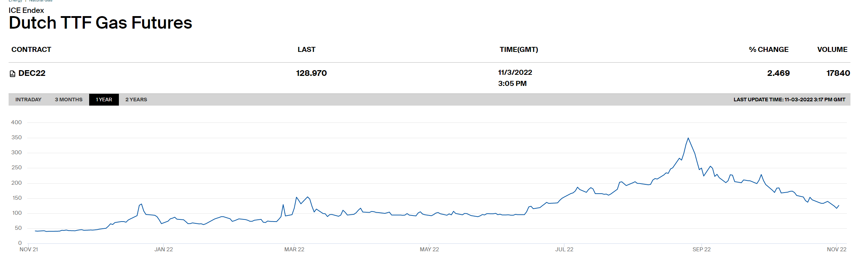The width and height of the screenshot is (868, 257).
Task: Click the volume value 17840
Action: click(838, 73)
